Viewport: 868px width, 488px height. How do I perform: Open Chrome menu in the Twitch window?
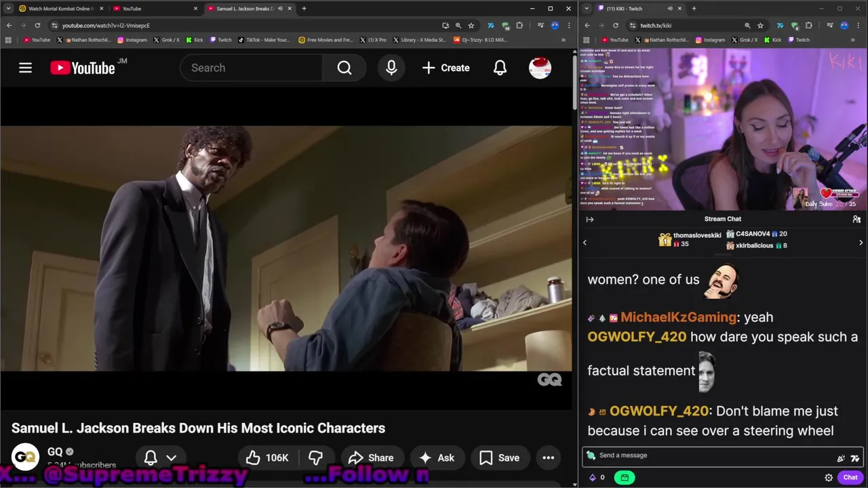[859, 25]
